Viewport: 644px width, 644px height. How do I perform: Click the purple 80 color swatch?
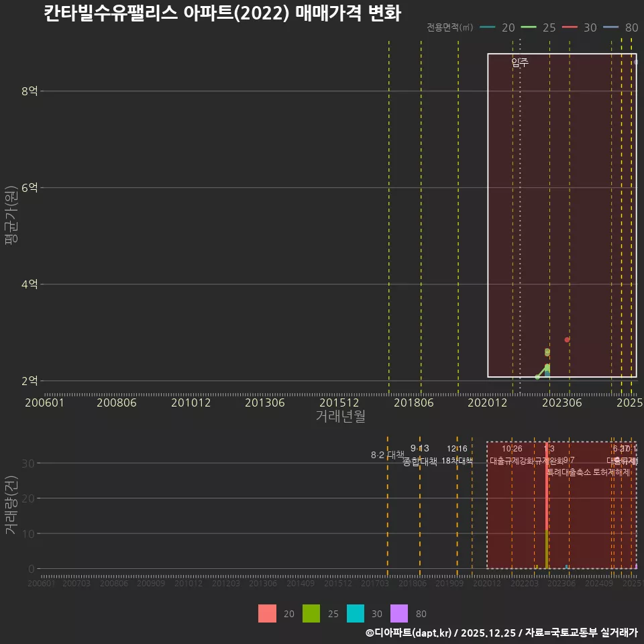(x=400, y=614)
